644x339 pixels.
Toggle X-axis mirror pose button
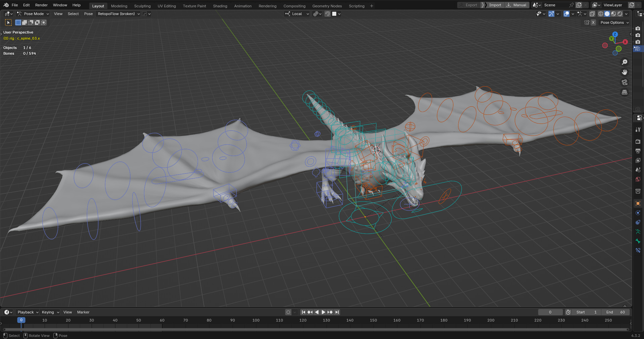[593, 22]
